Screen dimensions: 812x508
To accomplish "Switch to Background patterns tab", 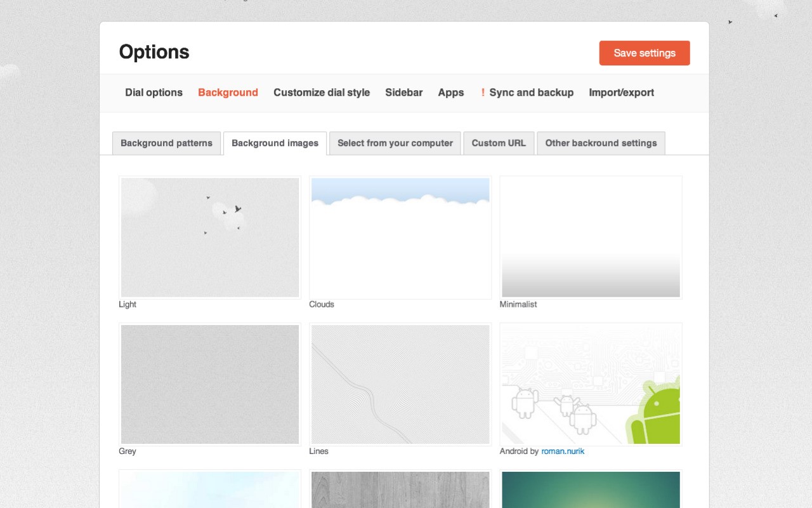I will coord(166,144).
